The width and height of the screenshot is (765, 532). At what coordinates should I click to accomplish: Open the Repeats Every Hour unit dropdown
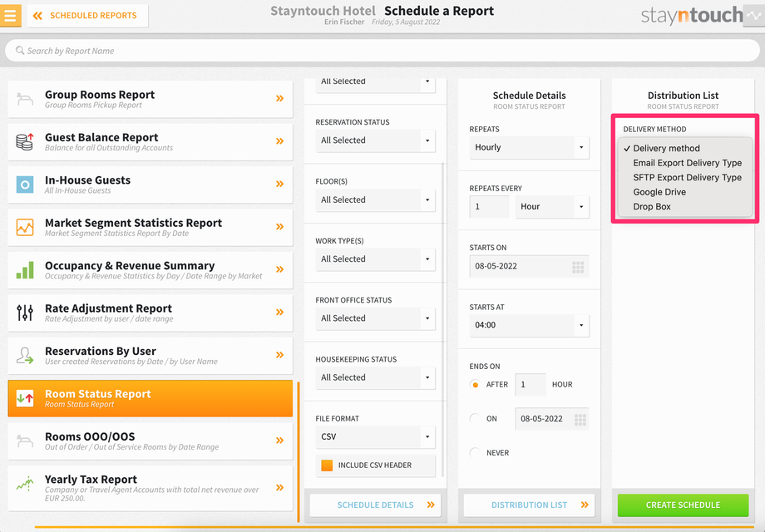[x=552, y=207]
